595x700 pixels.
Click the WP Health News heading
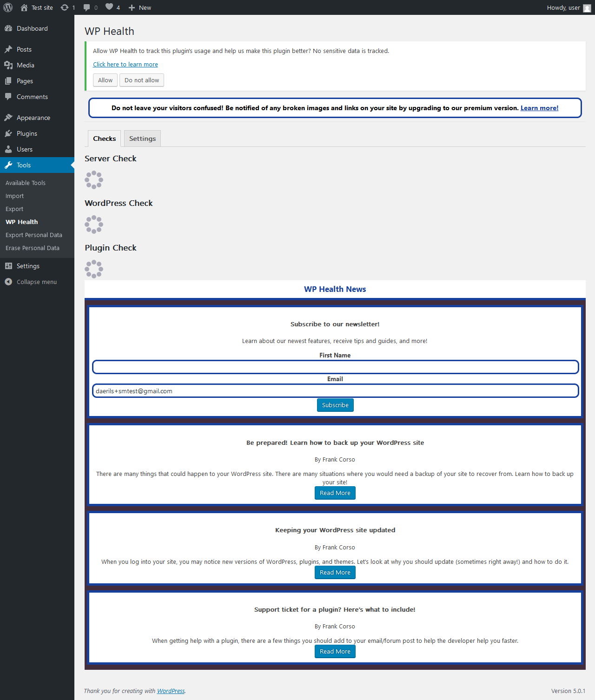pos(335,289)
